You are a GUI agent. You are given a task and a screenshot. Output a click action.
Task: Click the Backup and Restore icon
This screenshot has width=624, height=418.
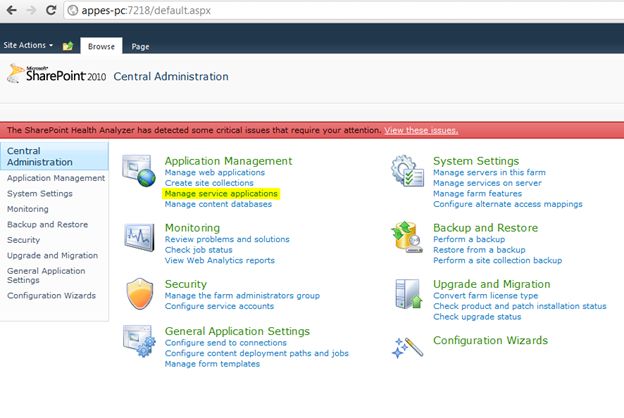click(x=406, y=237)
